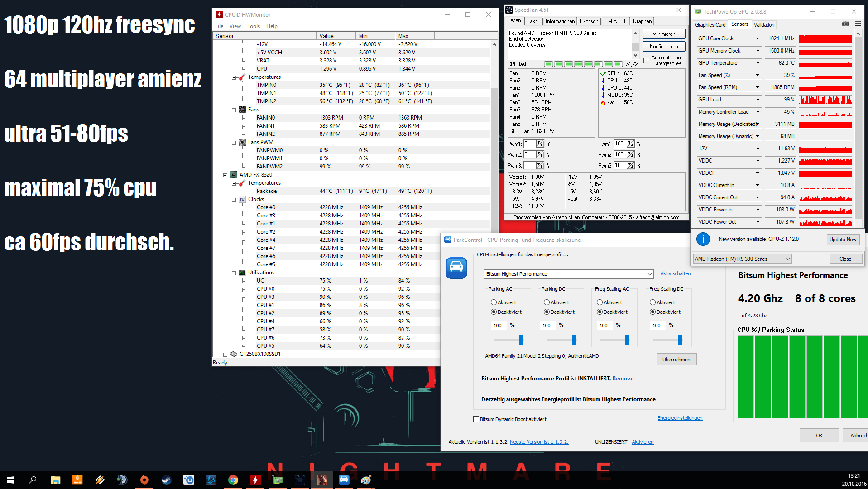Screen dimensions: 868x489
Task: Open the Windows Start menu
Action: [x=11, y=480]
